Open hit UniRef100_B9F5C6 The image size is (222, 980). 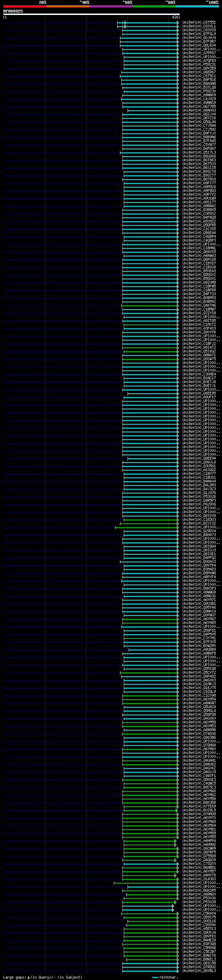pyautogui.click(x=199, y=80)
